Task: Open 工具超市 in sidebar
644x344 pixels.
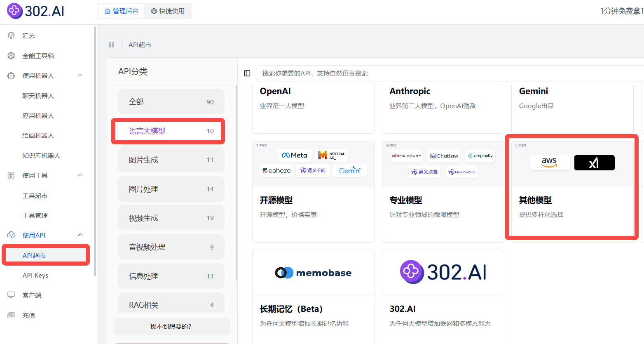Action: pos(35,196)
